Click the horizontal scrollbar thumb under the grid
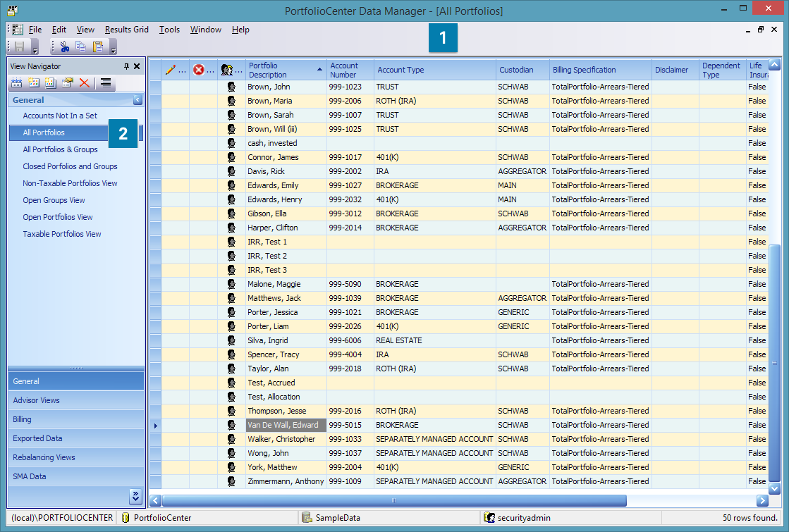Screen dimensions: 789x532 pos(394,500)
